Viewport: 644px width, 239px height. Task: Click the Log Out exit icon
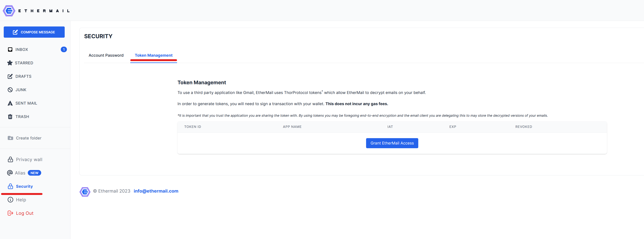coord(10,213)
